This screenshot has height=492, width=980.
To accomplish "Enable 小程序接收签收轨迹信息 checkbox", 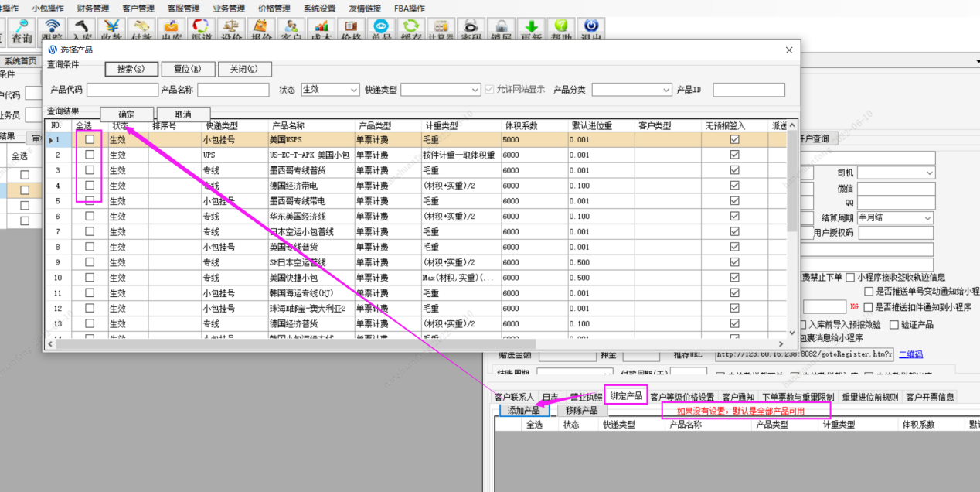I will (850, 277).
